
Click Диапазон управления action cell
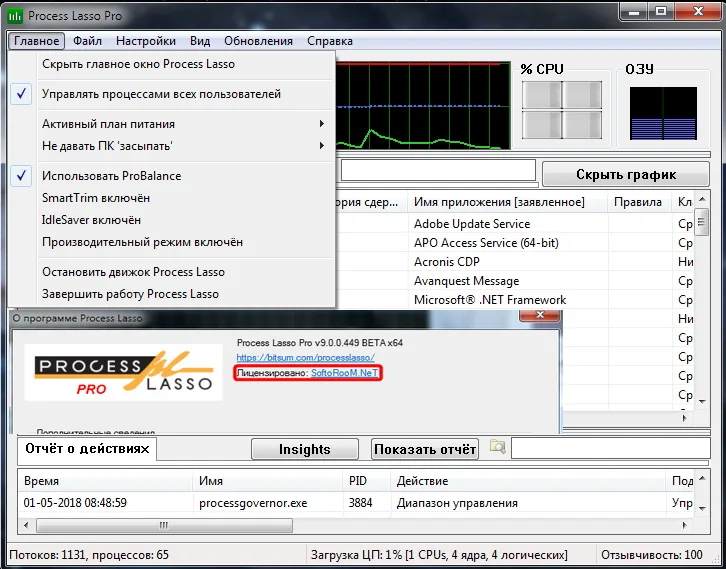(x=457, y=503)
